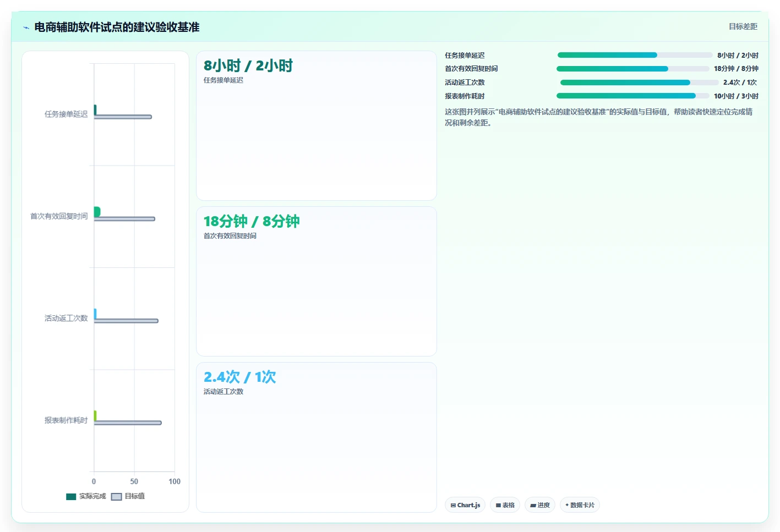
Task: Toggle the 实际完成 legend entry
Action: (x=86, y=496)
